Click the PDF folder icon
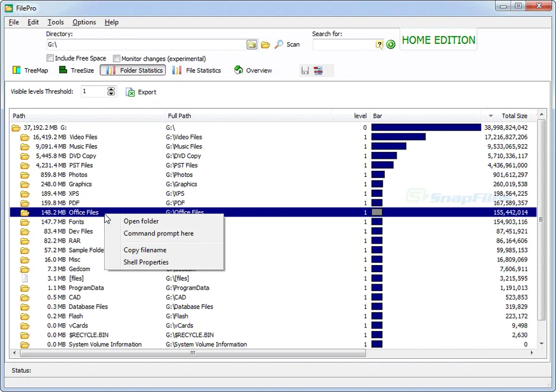The height and width of the screenshot is (392, 556). [24, 203]
